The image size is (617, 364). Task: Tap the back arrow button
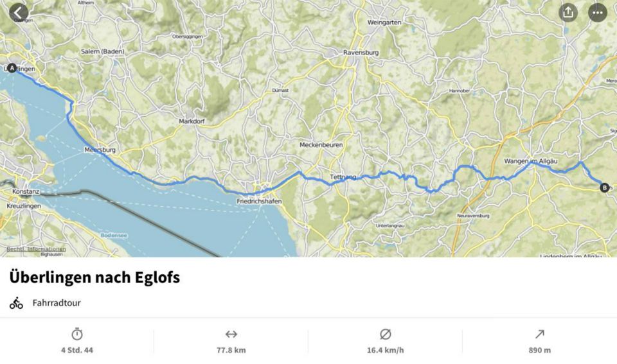19,13
